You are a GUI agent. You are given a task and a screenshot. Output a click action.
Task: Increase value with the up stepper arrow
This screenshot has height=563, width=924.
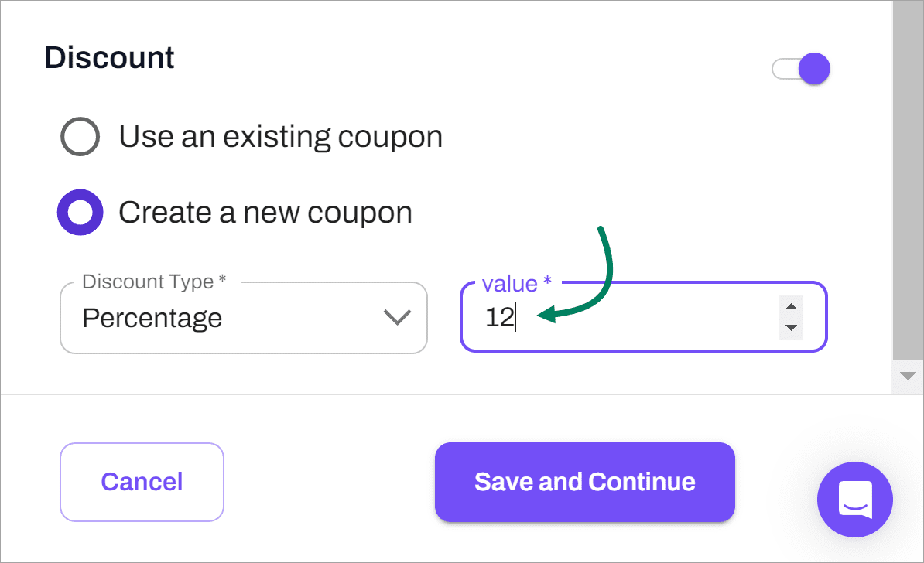point(791,307)
